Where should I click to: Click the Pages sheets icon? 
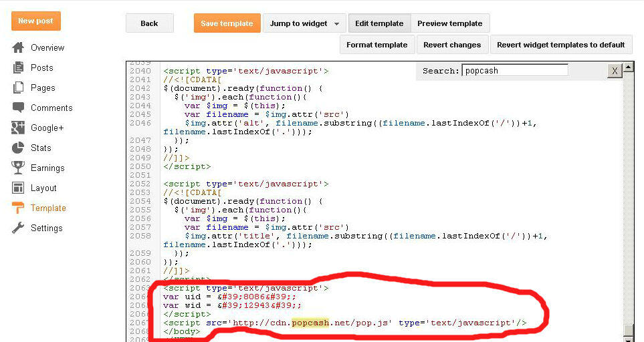[x=18, y=88]
